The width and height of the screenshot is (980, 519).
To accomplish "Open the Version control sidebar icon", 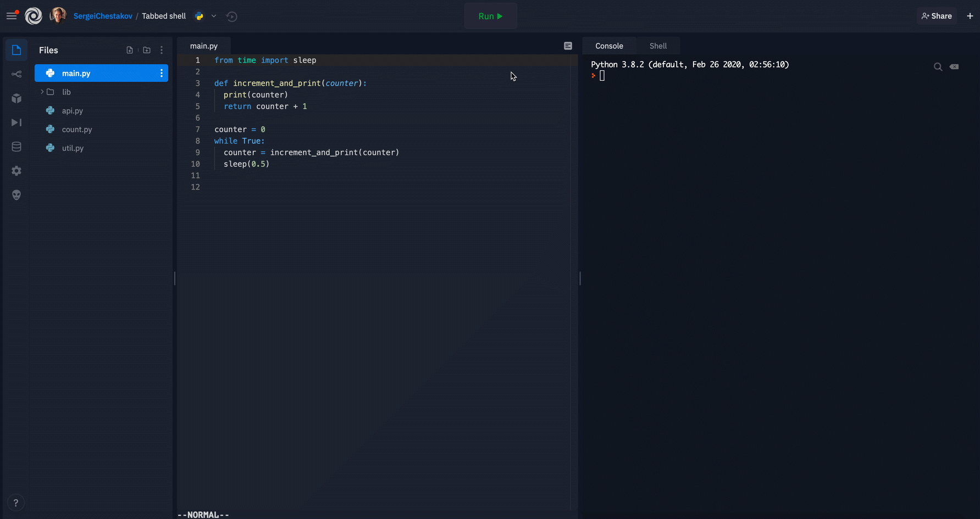I will (16, 74).
